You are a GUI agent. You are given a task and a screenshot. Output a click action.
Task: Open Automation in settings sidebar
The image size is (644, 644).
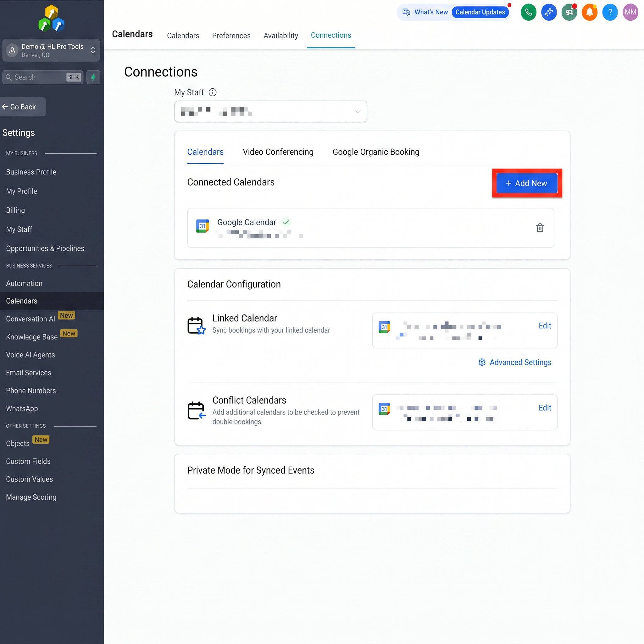24,283
